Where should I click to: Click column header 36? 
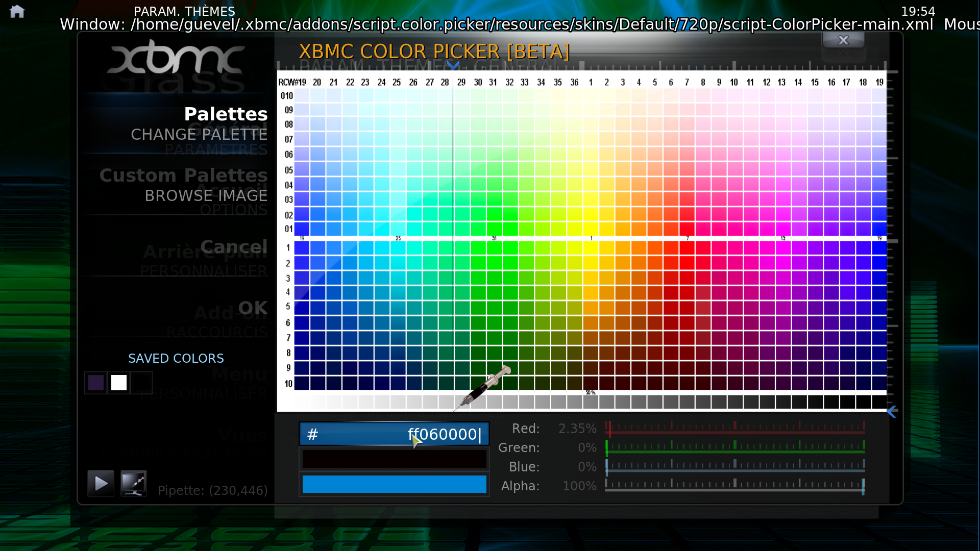pos(574,82)
